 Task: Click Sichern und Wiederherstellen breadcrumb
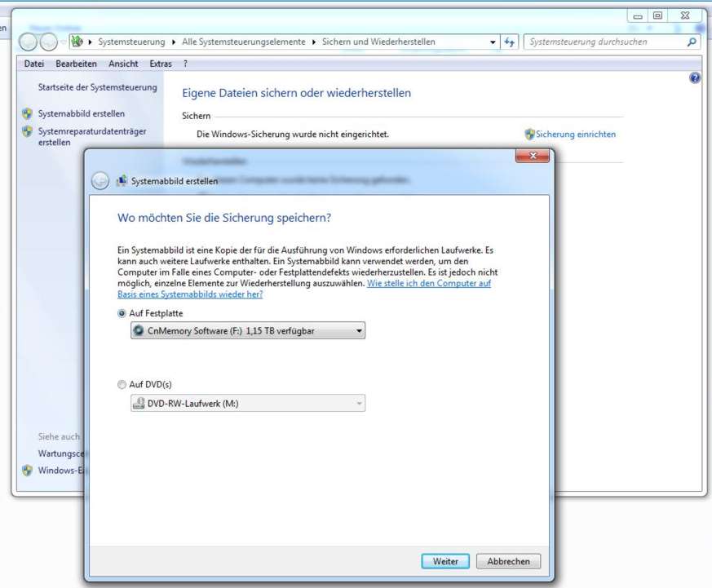(378, 42)
